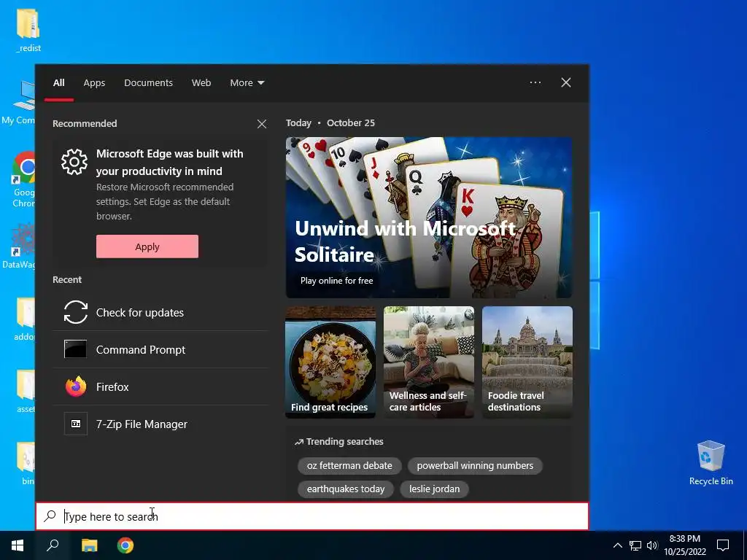The height and width of the screenshot is (560, 747).
Task: Click the Command Prompt icon
Action: 75,349
